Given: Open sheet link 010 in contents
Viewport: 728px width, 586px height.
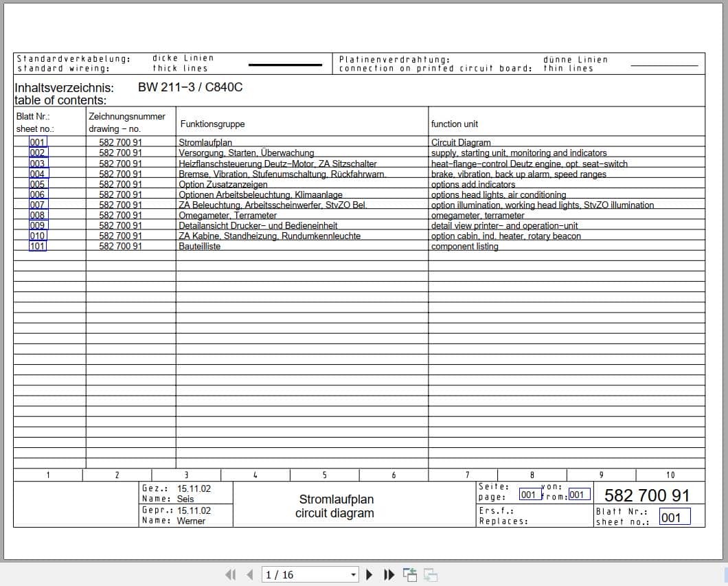Looking at the screenshot, I should (x=38, y=236).
